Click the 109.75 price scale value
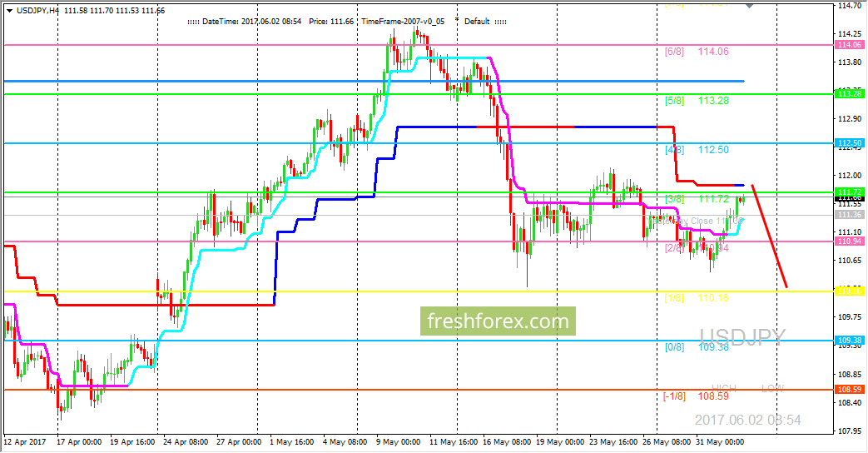This screenshot has width=868, height=453. [x=850, y=317]
